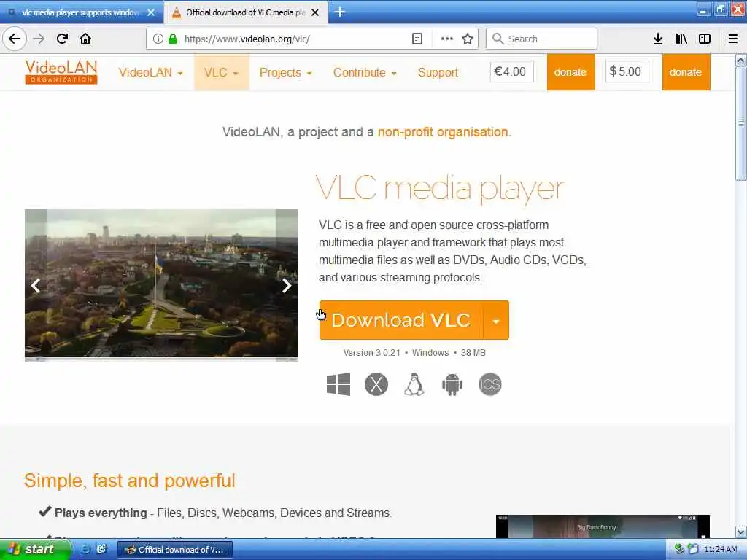The image size is (747, 560).
Task: Click the dollar donation amount field
Action: (627, 71)
